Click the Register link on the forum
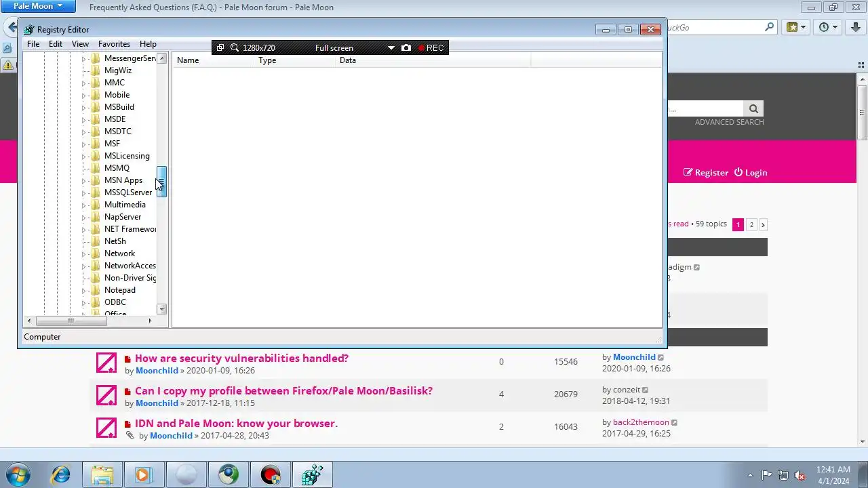Screen dimensions: 868x488 [x=706, y=172]
